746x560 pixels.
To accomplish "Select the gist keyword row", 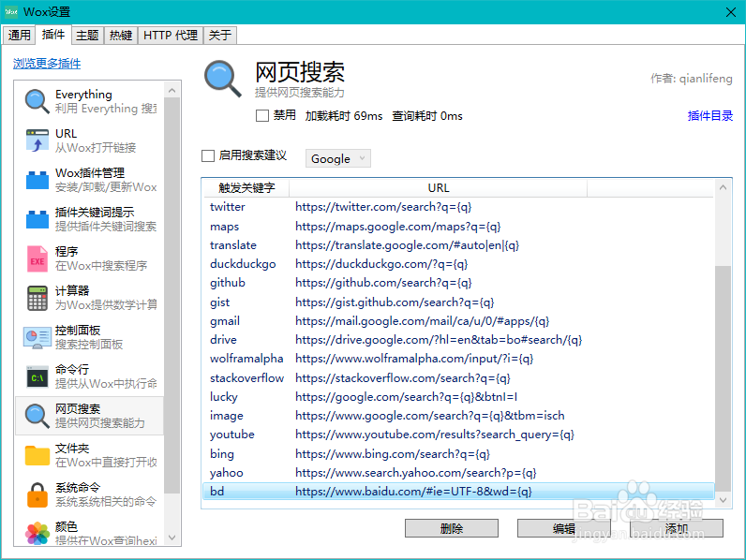I will point(458,302).
